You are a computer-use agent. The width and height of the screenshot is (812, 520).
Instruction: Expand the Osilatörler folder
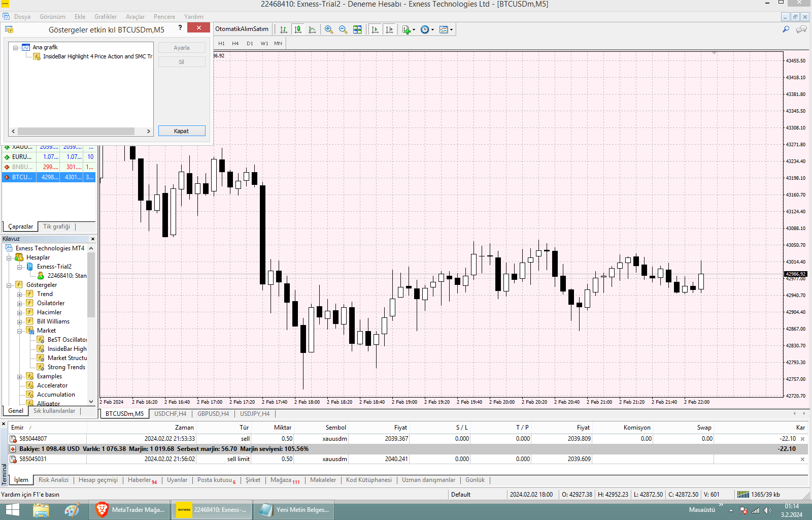19,304
